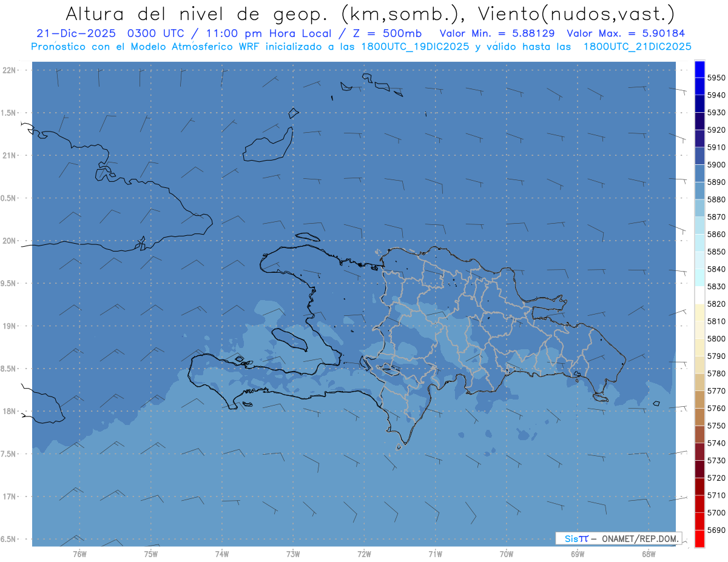Click legend swatch between 5880 and 5890
The image size is (728, 562).
pyautogui.click(x=699, y=190)
